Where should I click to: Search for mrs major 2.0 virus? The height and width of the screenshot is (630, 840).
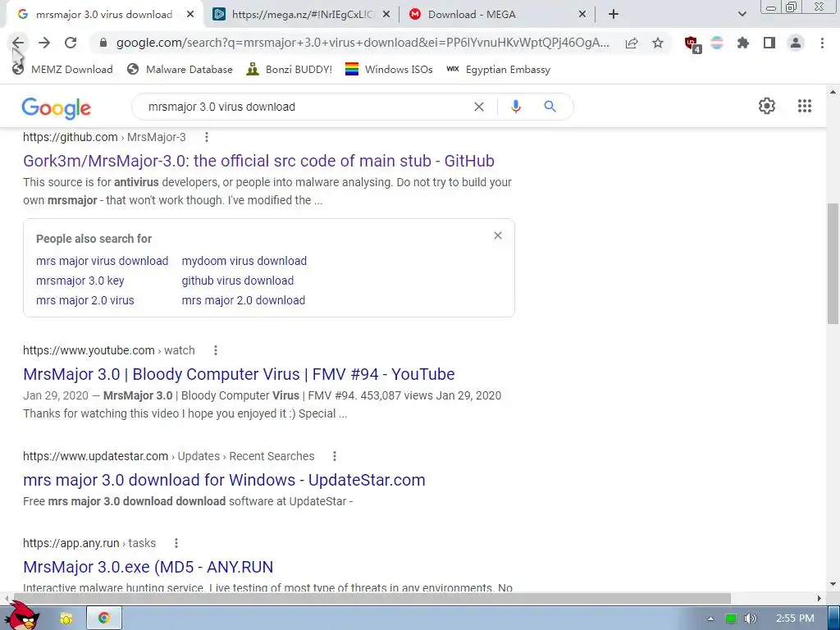(85, 300)
